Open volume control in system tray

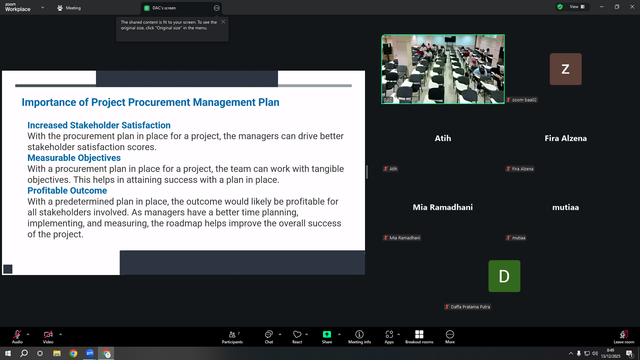click(595, 353)
